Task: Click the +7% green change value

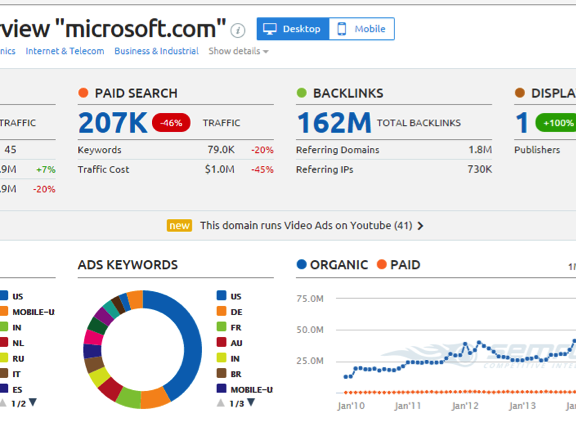Action: point(46,170)
